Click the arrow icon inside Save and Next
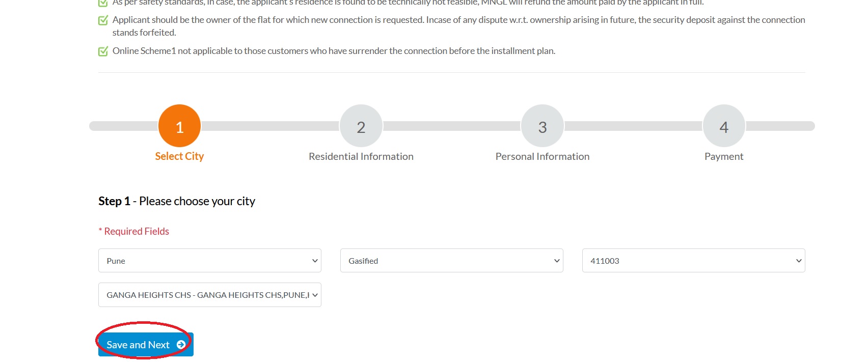 click(181, 345)
